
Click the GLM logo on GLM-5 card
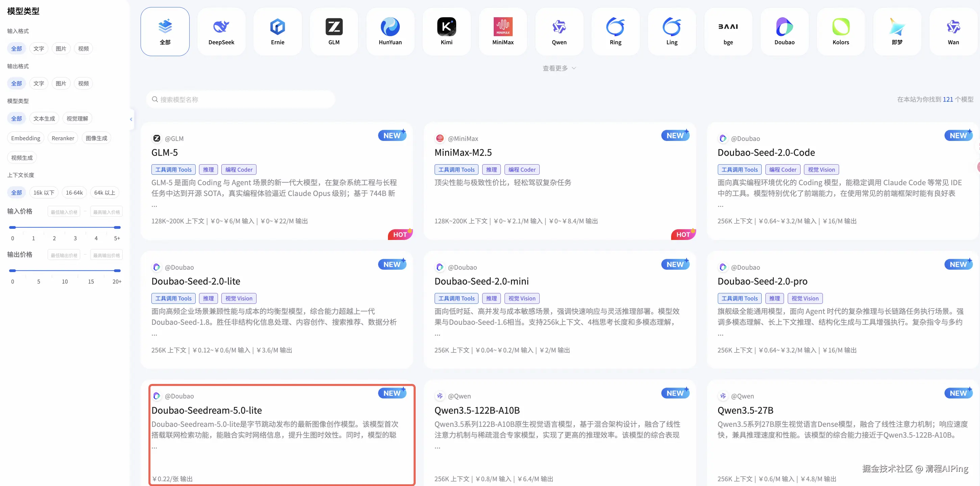[x=156, y=139]
